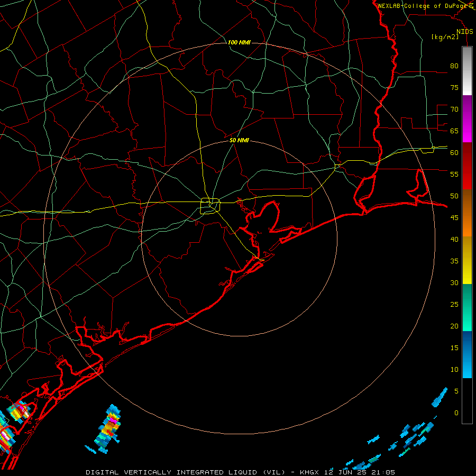
Task: Select the blue segment of the color bar
Action: pyautogui.click(x=467, y=354)
